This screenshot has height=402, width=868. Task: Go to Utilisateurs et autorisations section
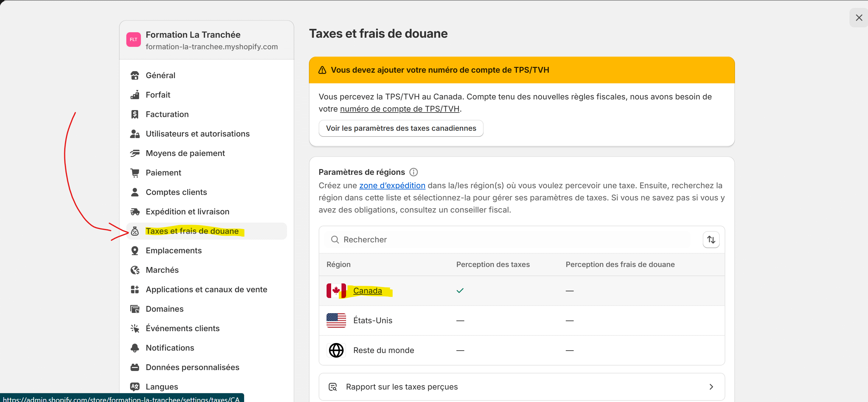198,134
